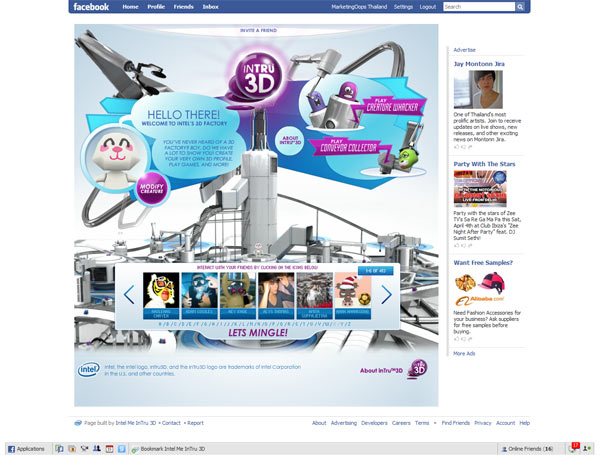Click the page icon before Page built by

(78, 423)
